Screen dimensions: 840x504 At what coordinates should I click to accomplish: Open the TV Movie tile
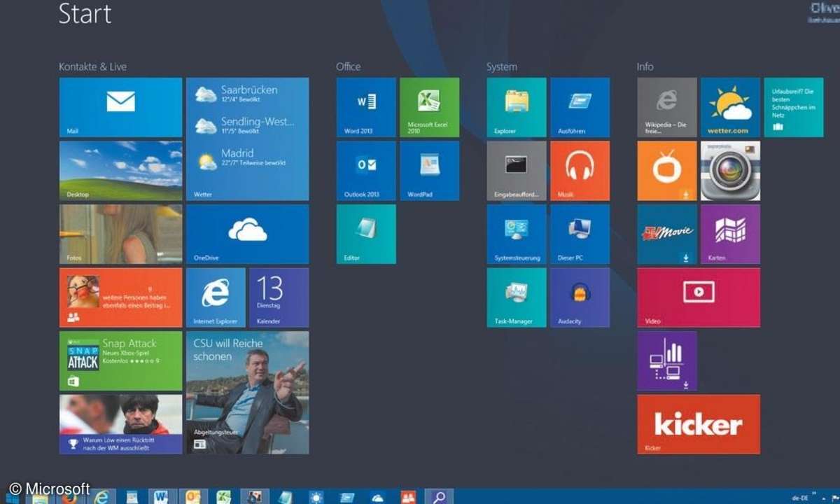667,234
